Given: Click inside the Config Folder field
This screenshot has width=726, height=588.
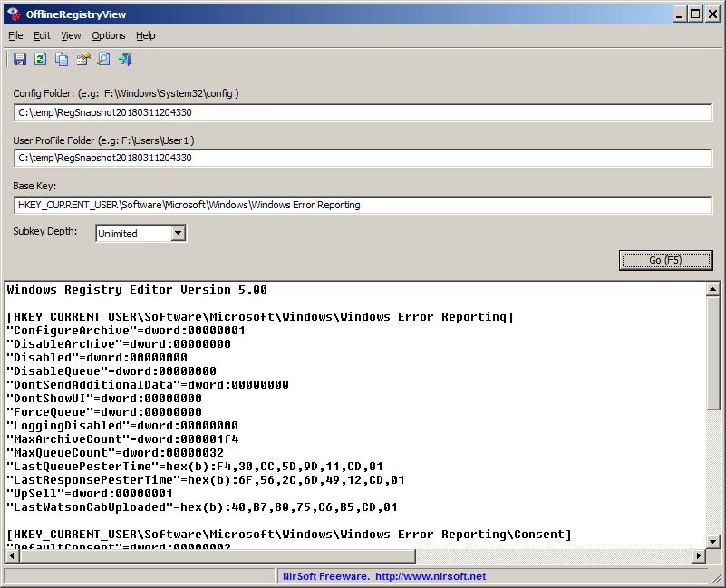Looking at the screenshot, I should point(363,112).
